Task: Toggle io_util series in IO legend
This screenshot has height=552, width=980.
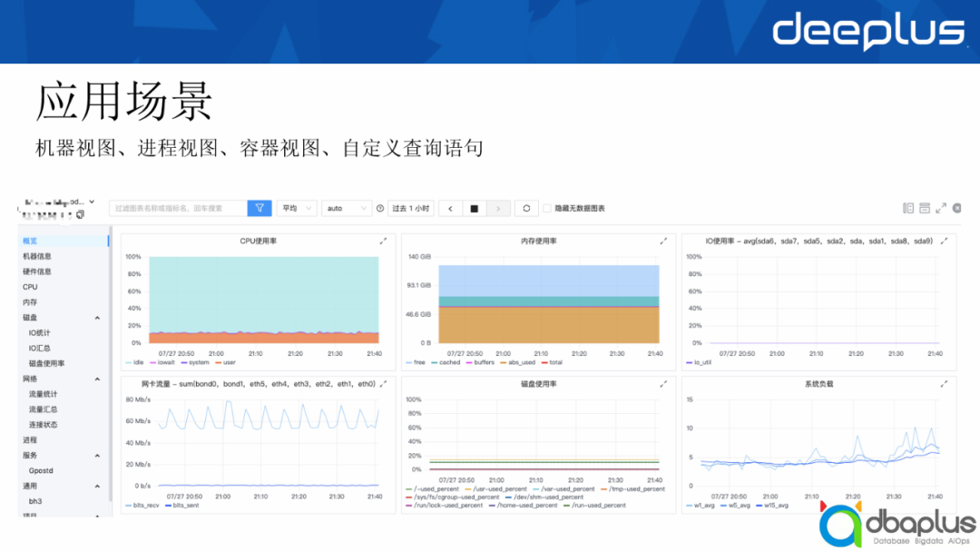Action: coord(699,362)
